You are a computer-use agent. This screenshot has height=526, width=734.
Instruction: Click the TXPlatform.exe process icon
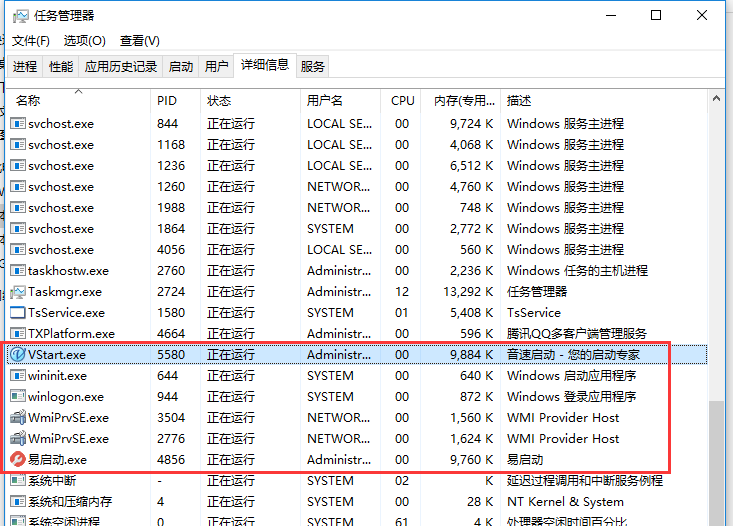coord(18,334)
